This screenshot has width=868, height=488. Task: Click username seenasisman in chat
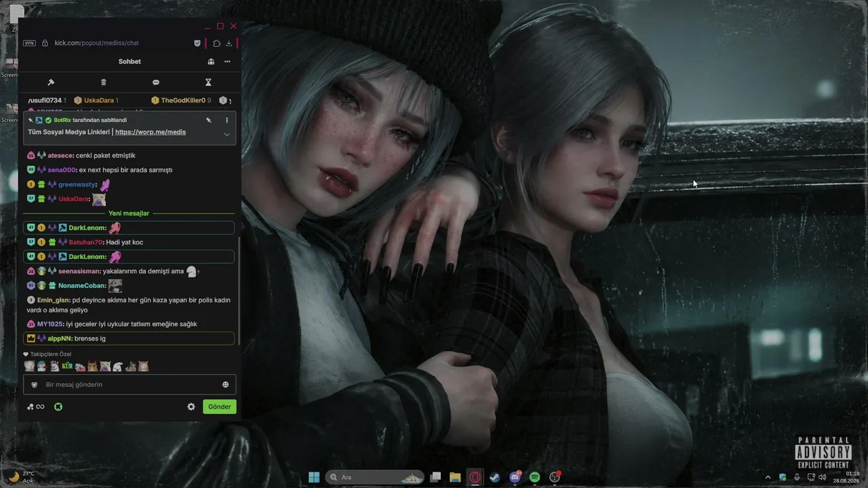click(x=79, y=271)
